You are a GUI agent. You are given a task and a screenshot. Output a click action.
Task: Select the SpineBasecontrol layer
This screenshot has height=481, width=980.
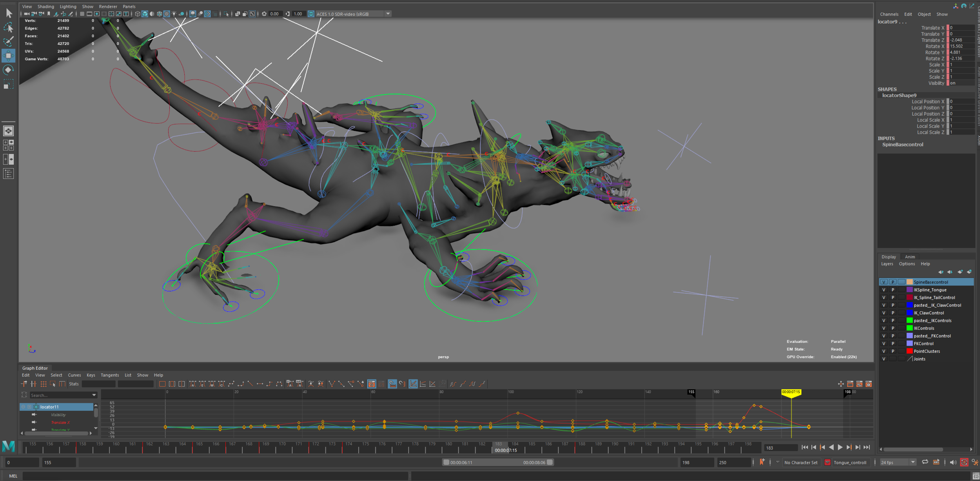[x=932, y=282]
